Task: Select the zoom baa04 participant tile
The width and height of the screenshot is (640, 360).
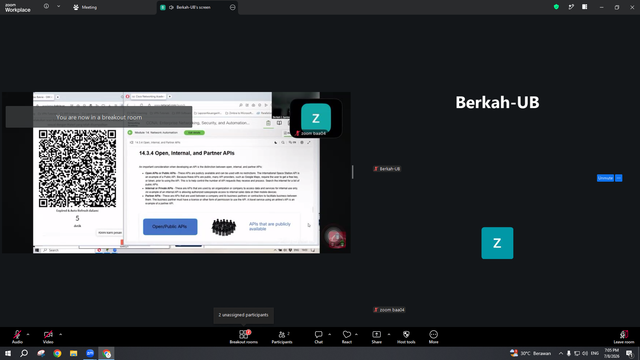Action: click(497, 243)
